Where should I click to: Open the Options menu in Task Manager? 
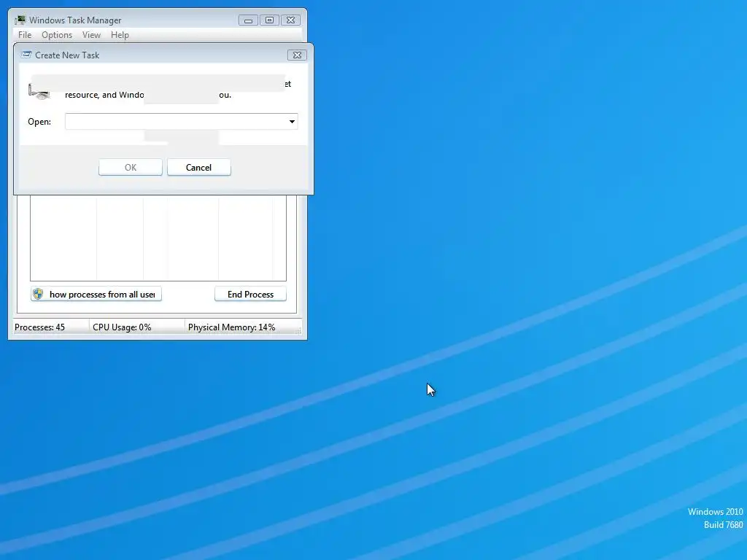57,35
